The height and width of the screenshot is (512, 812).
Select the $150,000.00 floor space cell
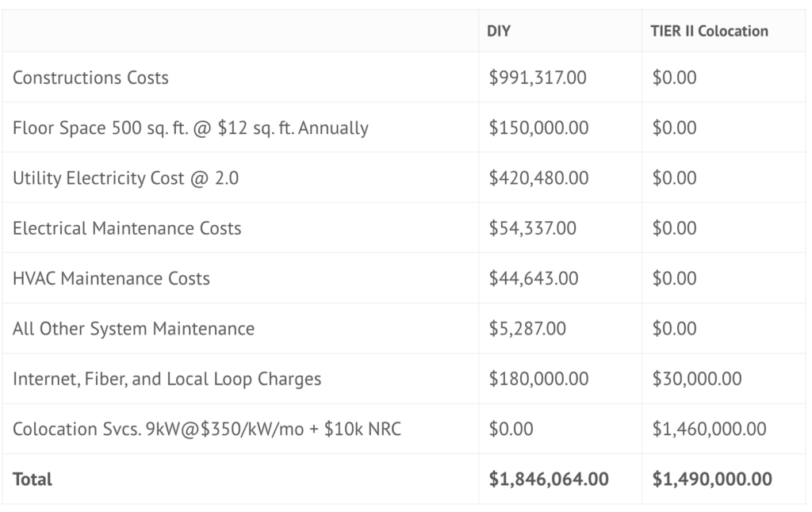539,128
